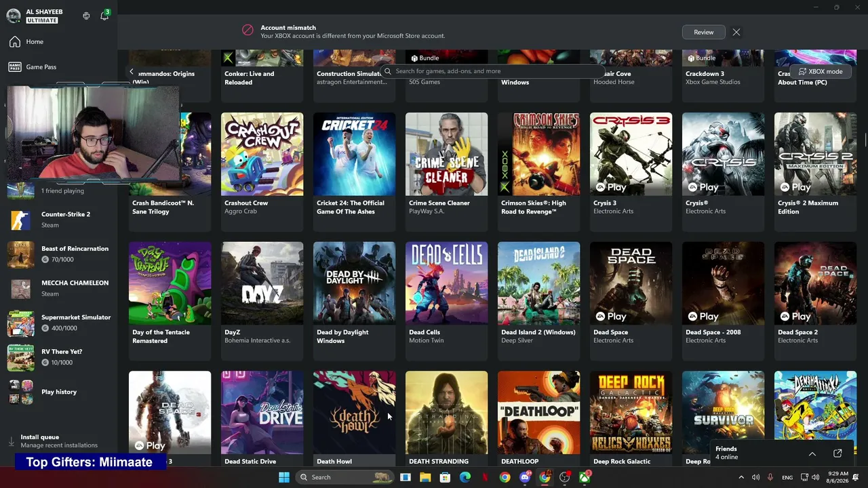Go back using the back arrow
The image size is (868, 488).
click(132, 71)
